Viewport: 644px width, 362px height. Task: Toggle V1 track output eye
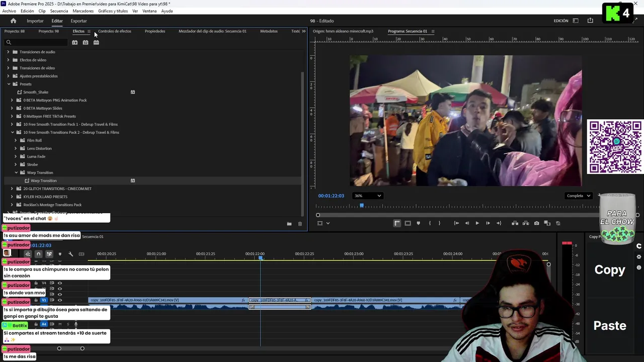pyautogui.click(x=60, y=300)
